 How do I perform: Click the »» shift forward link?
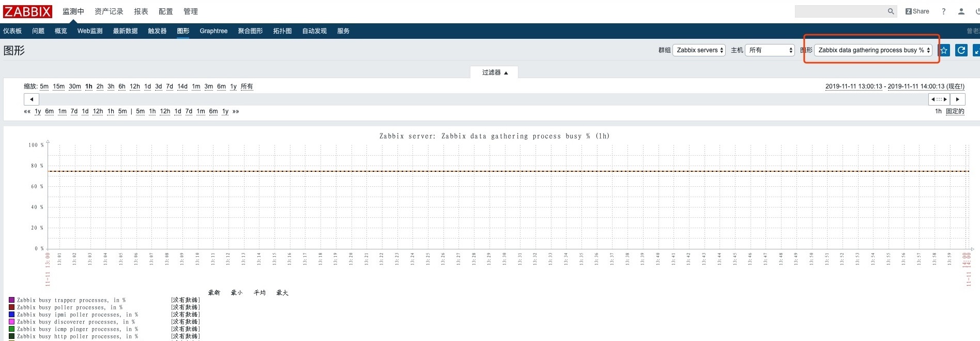click(x=236, y=111)
